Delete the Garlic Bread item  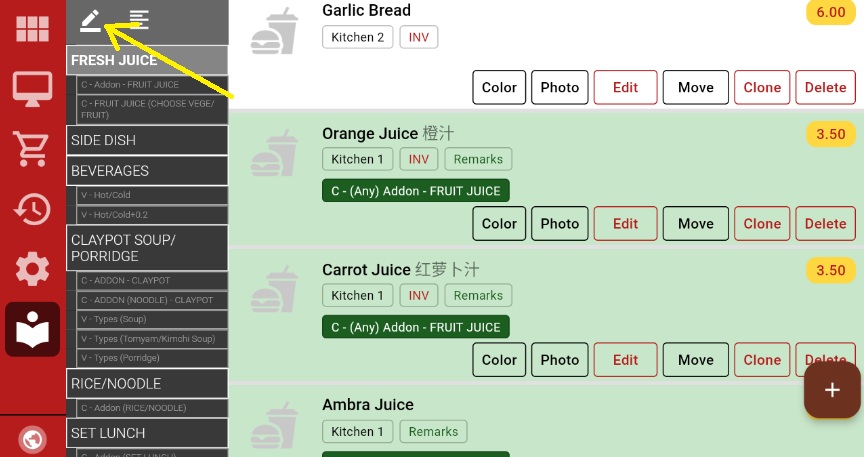[825, 87]
